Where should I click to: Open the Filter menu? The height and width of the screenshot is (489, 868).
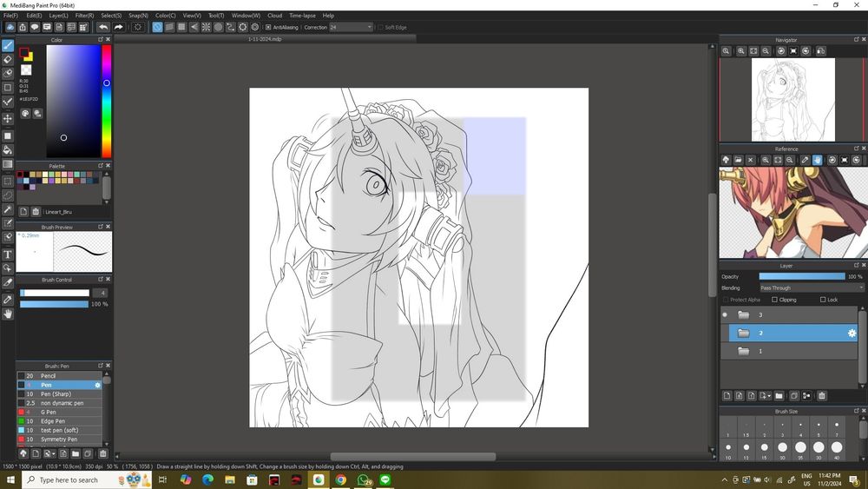pos(85,16)
